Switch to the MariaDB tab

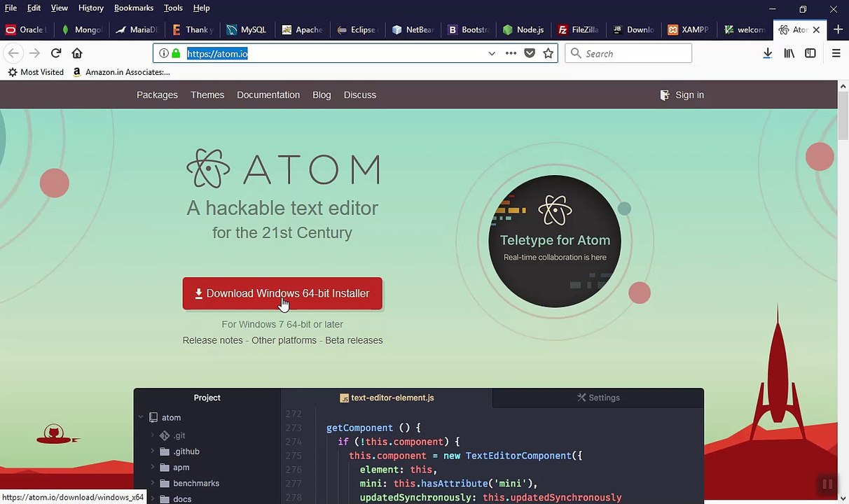[x=136, y=29]
